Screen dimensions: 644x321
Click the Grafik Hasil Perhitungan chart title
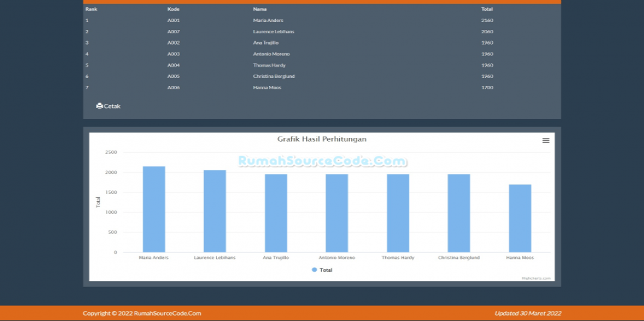[x=321, y=139]
